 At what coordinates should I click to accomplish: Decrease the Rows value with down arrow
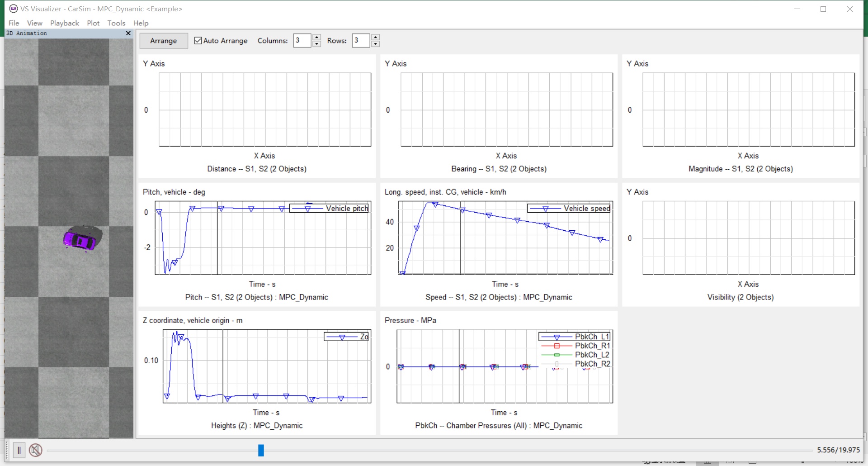pos(376,43)
